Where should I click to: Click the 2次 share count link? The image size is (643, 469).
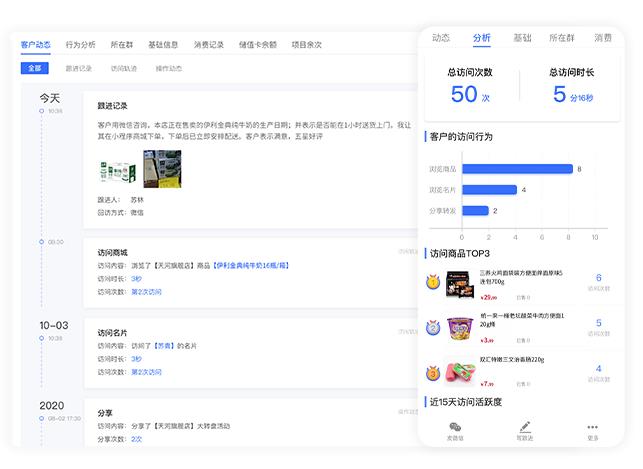point(137,439)
